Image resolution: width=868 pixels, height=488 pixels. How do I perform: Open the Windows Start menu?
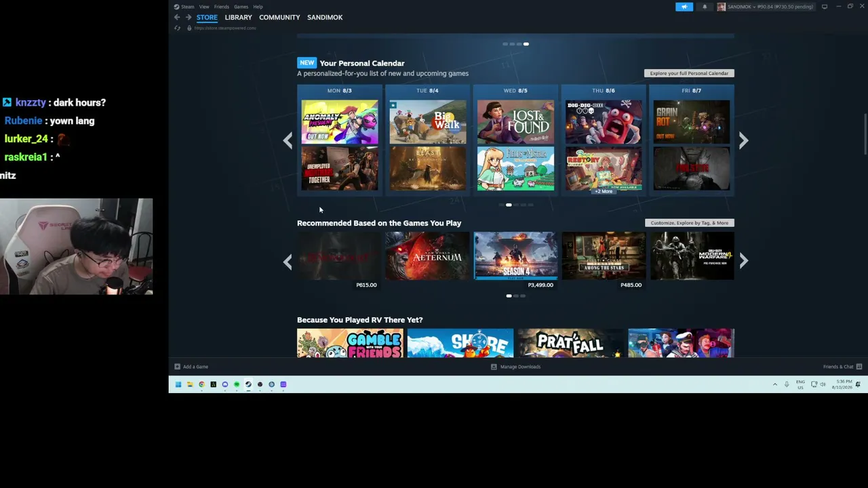(178, 384)
